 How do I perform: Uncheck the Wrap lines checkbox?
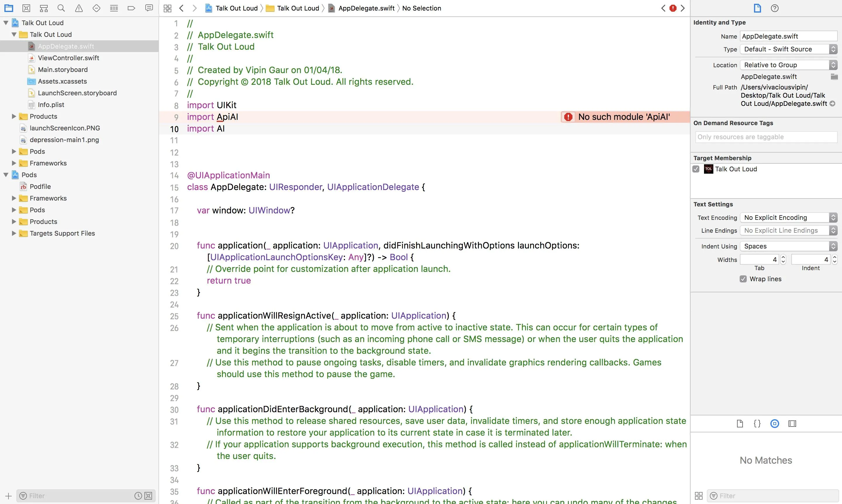[743, 279]
